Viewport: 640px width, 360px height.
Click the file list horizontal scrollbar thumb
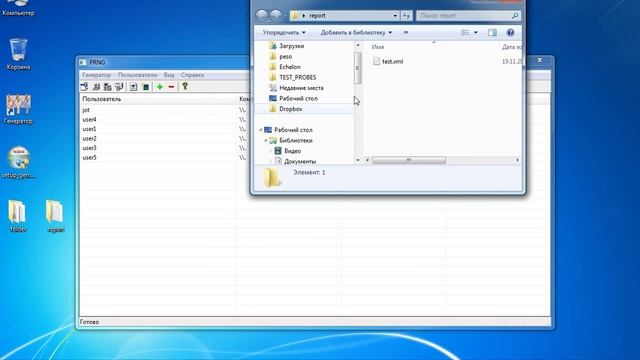pos(409,160)
